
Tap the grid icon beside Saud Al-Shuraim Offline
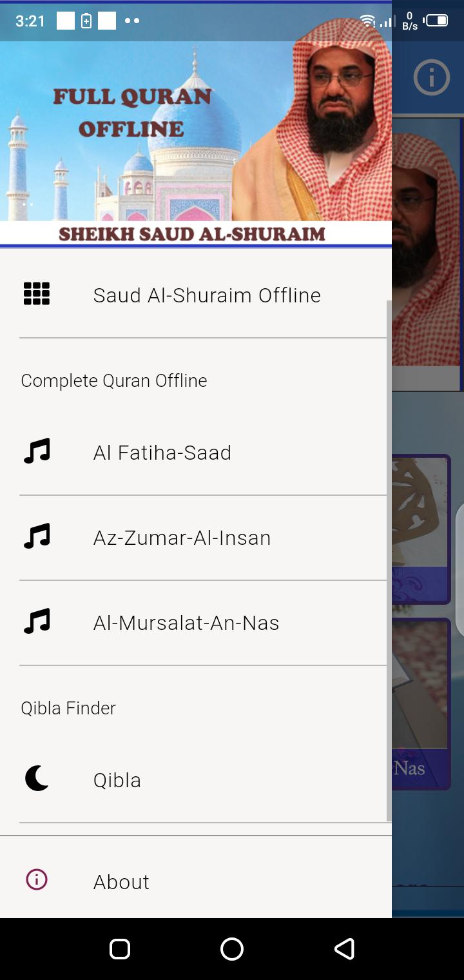point(37,294)
